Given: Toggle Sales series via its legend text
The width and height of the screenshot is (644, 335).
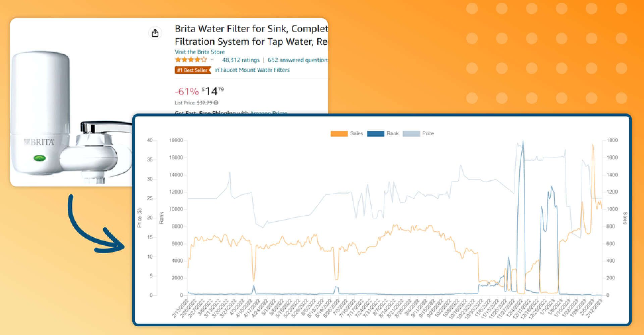Looking at the screenshot, I should pyautogui.click(x=356, y=133).
